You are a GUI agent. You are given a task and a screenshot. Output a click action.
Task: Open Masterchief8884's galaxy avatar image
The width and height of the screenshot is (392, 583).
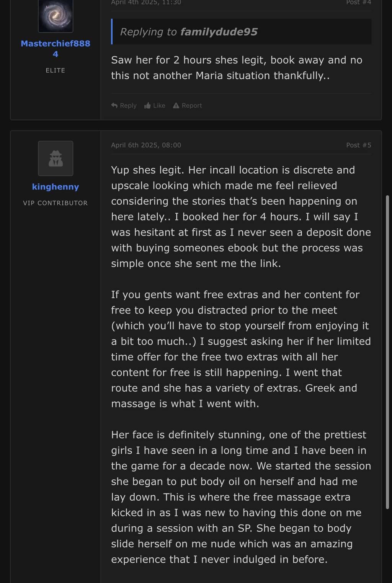[56, 16]
